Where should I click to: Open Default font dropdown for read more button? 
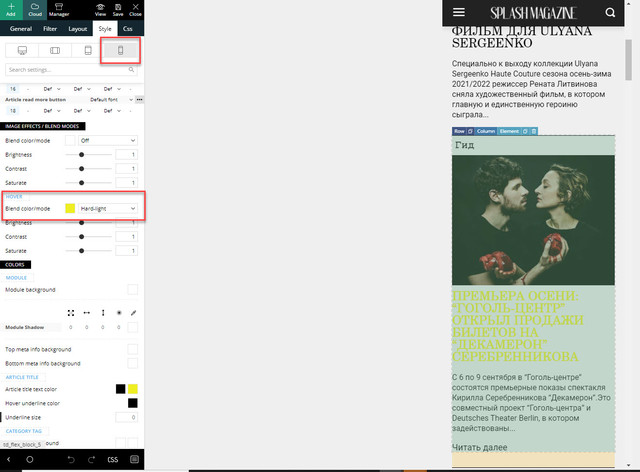coord(111,100)
